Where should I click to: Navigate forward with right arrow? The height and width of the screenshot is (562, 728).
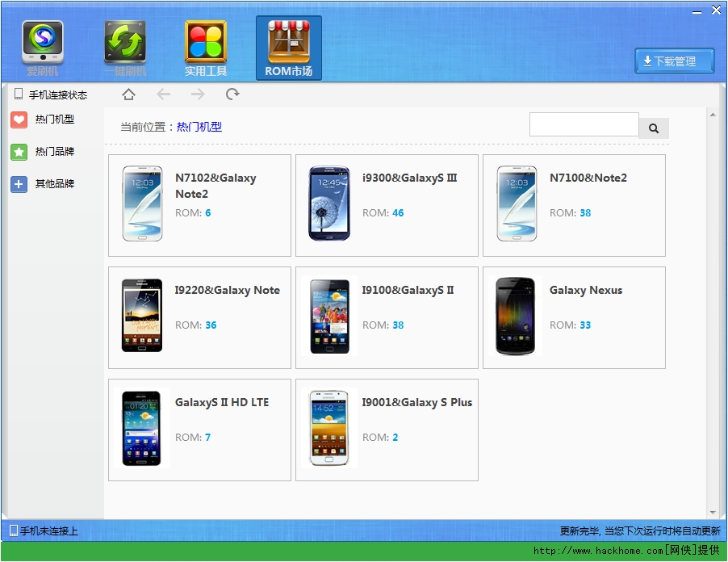pyautogui.click(x=198, y=94)
